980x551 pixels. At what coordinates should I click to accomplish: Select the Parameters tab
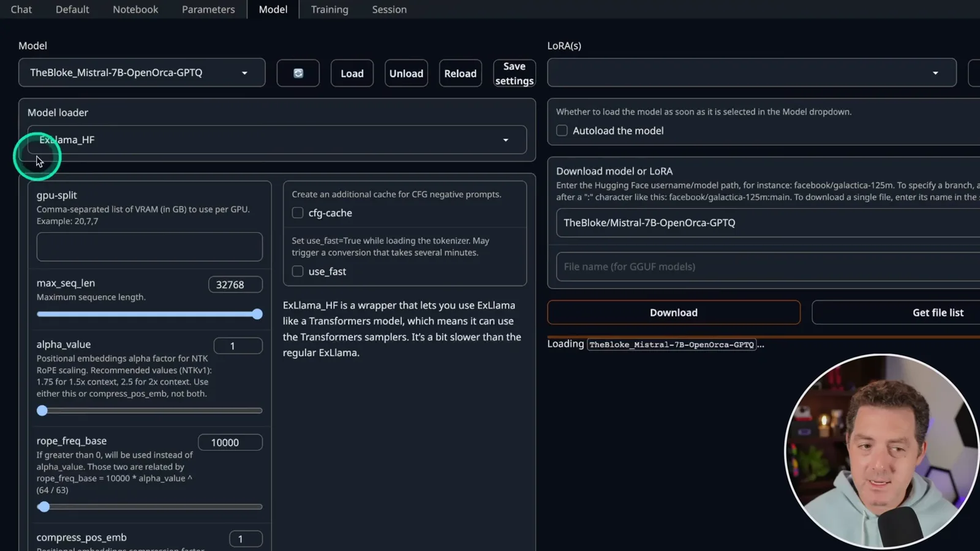point(208,9)
